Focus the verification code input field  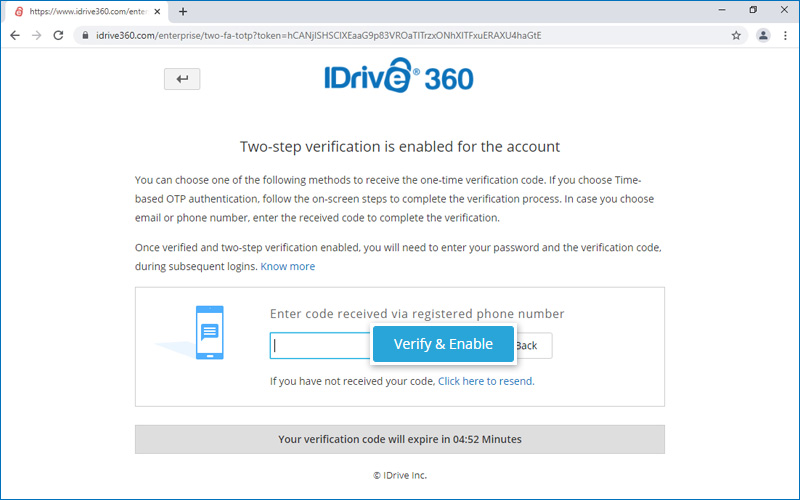320,345
